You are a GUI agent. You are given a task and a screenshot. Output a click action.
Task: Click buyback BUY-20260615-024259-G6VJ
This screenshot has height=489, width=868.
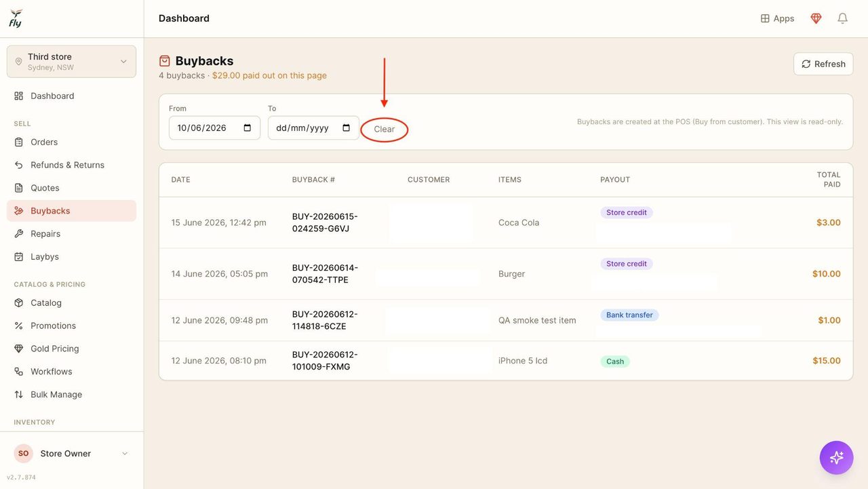tap(325, 222)
